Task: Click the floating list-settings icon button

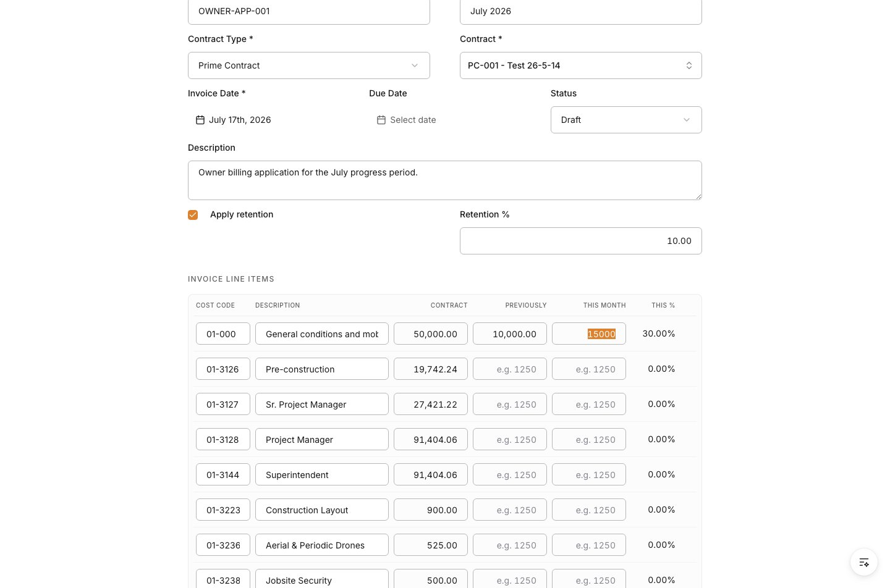Action: coord(864,562)
